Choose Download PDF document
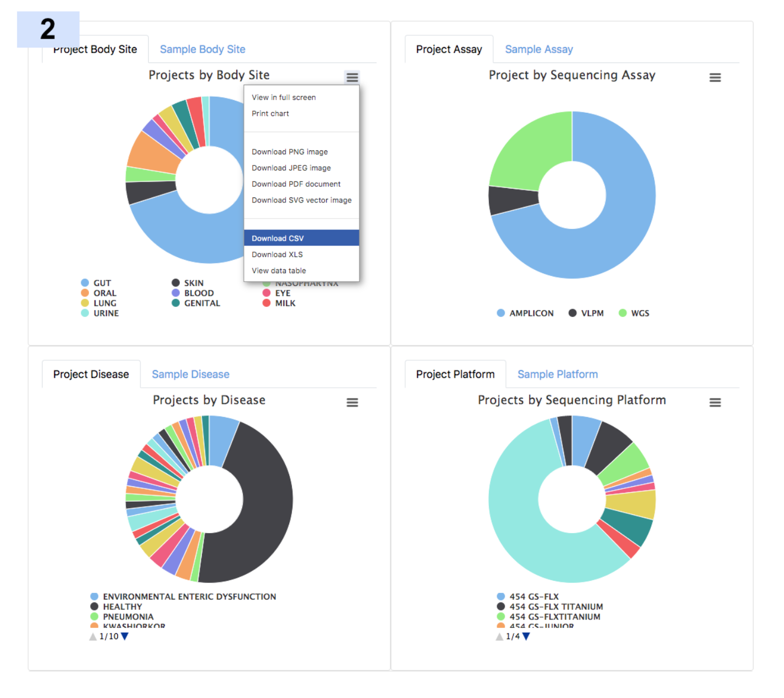This screenshot has height=698, width=784. click(x=301, y=184)
